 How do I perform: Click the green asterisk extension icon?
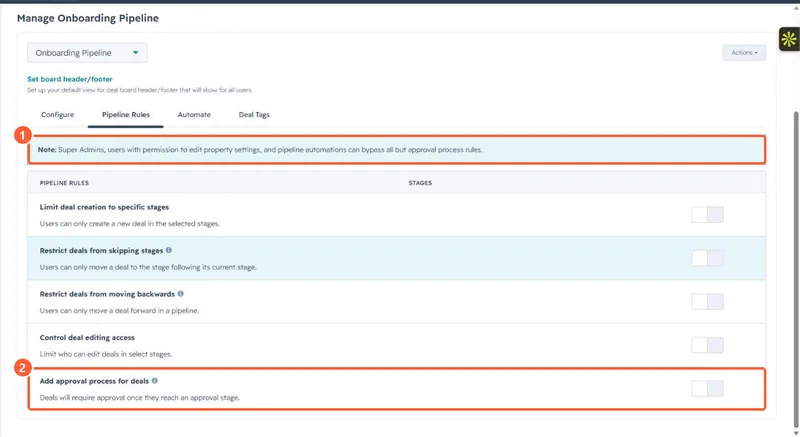point(789,39)
